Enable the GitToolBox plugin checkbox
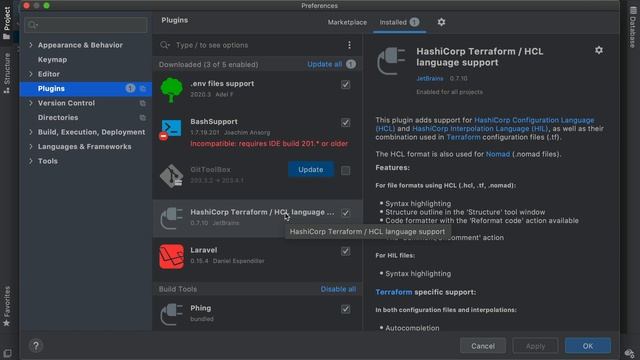This screenshot has height=360, width=640. (x=345, y=171)
